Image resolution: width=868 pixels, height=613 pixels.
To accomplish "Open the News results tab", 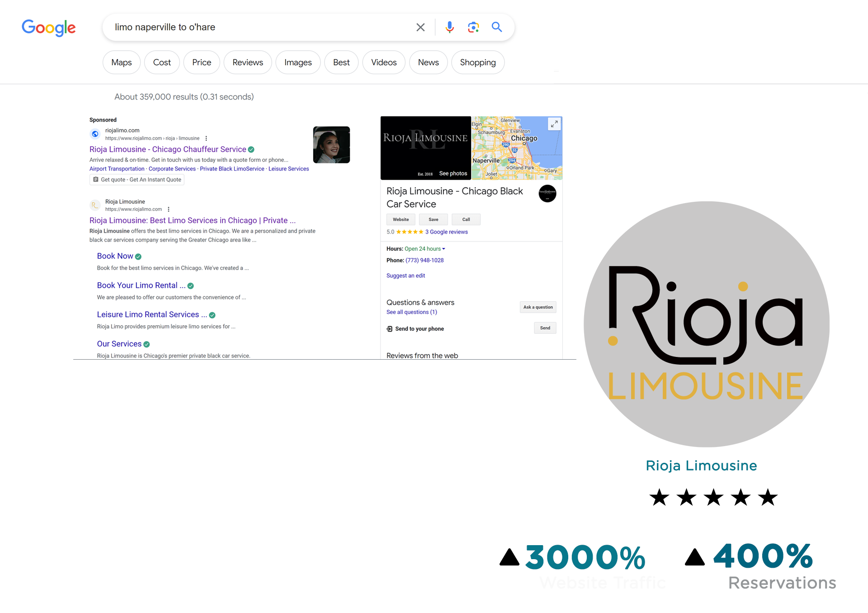I will (428, 62).
